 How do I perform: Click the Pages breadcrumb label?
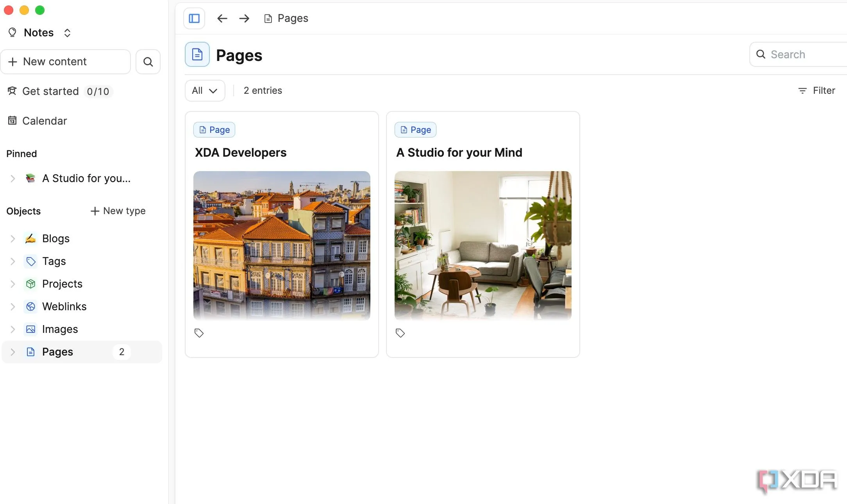tap(293, 18)
